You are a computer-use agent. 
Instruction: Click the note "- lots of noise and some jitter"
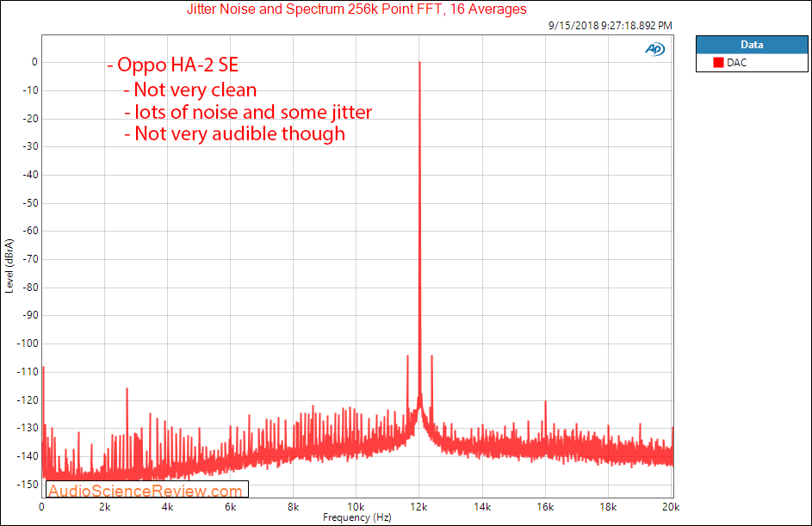[248, 112]
